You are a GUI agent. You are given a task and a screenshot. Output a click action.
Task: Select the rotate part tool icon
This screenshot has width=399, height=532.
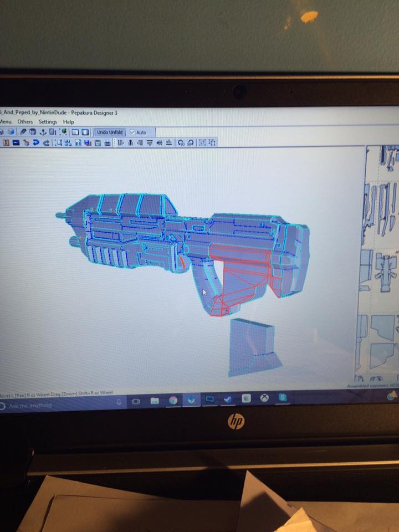pyautogui.click(x=26, y=143)
